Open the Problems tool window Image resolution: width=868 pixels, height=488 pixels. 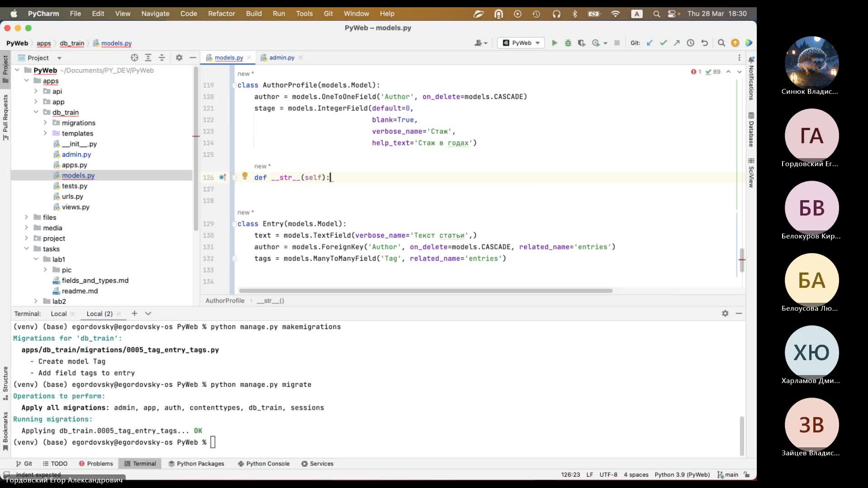click(x=96, y=464)
